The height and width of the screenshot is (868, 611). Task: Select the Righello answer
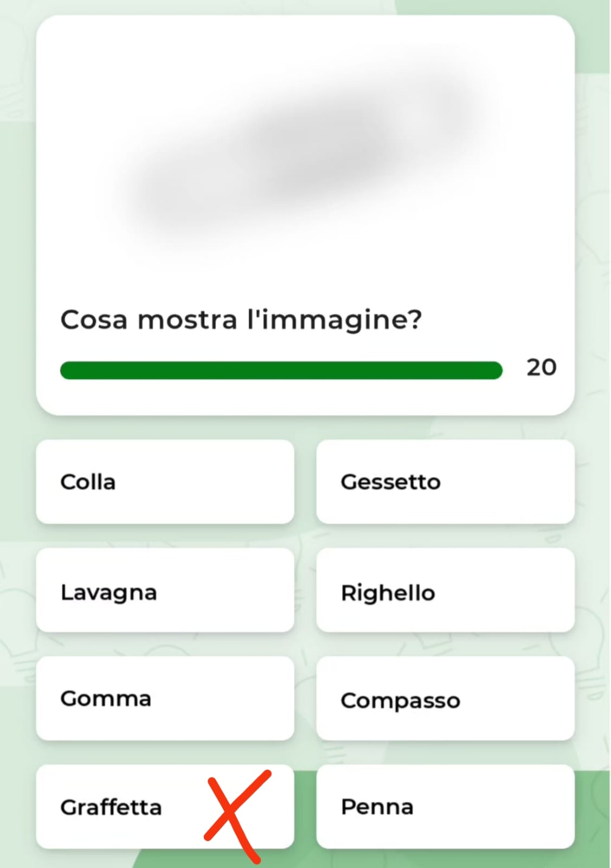[x=445, y=590]
